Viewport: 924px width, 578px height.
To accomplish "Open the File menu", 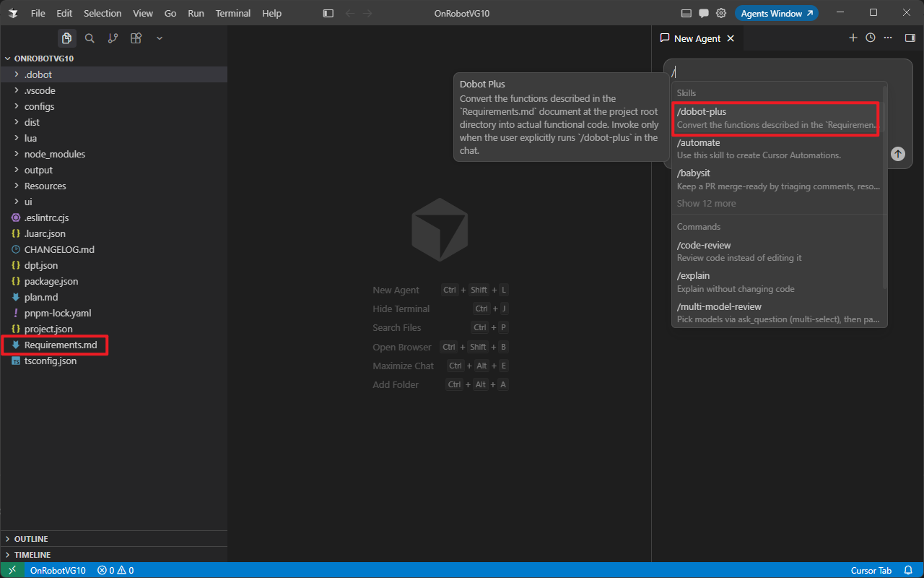I will click(38, 13).
